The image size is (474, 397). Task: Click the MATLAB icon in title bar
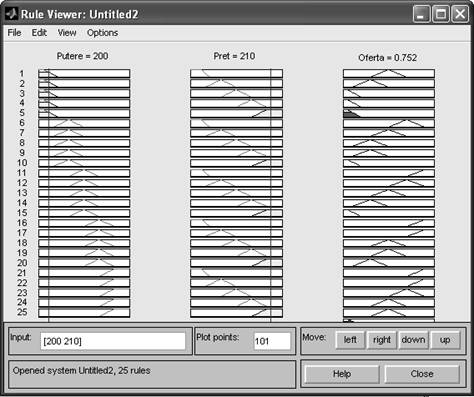click(x=12, y=14)
